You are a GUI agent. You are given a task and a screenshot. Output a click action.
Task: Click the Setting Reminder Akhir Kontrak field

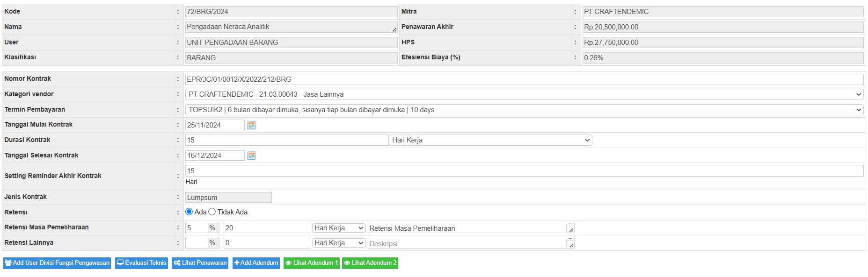click(x=524, y=171)
